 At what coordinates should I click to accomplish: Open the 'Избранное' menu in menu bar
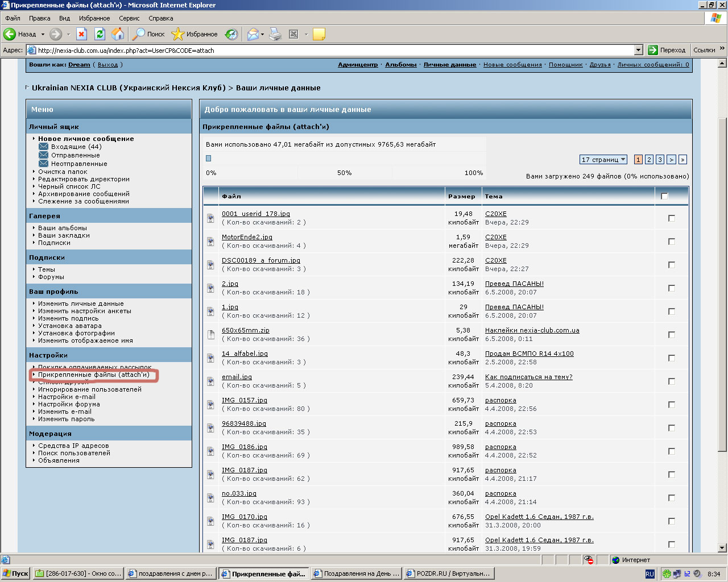94,18
